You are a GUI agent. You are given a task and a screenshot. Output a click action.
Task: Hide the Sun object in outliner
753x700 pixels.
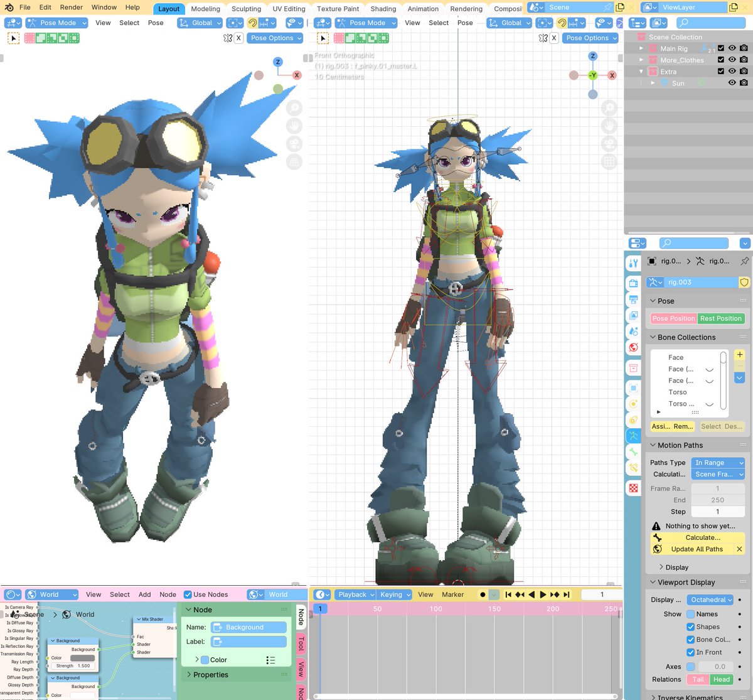pyautogui.click(x=732, y=83)
